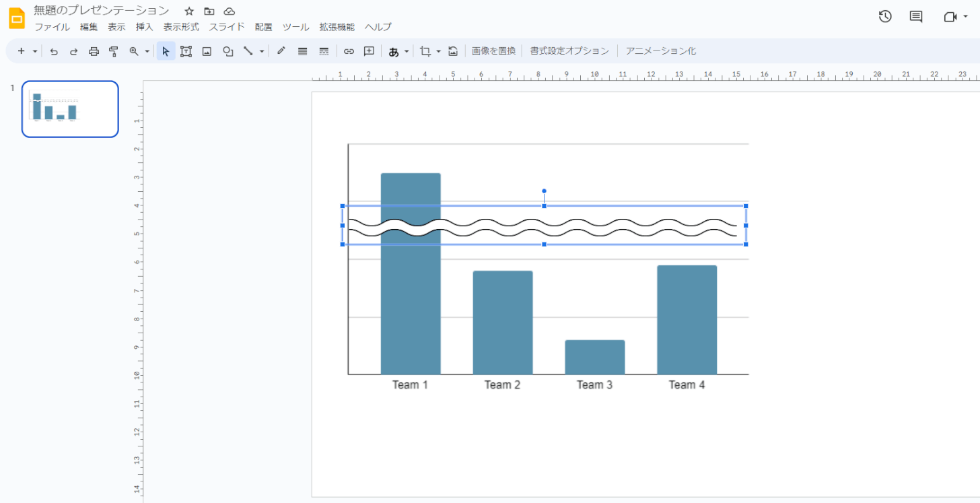Open 書式設定オプション
The image size is (980, 503).
(x=569, y=51)
